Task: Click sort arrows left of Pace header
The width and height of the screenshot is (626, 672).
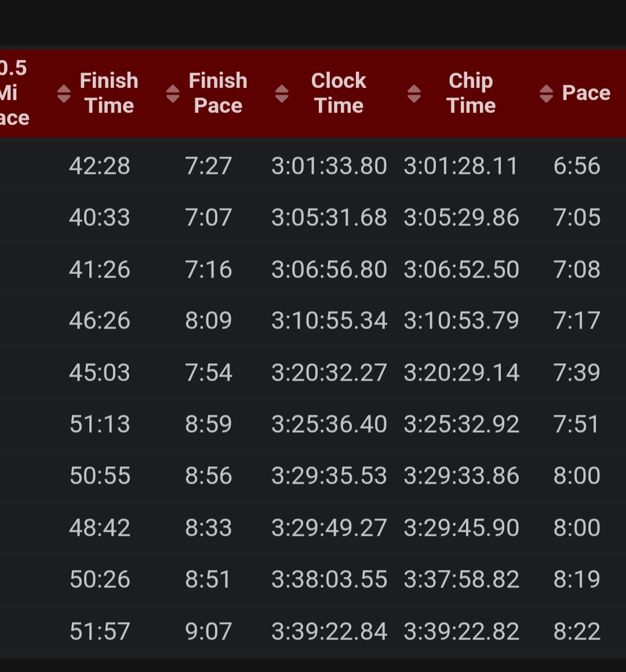Action: 546,93
